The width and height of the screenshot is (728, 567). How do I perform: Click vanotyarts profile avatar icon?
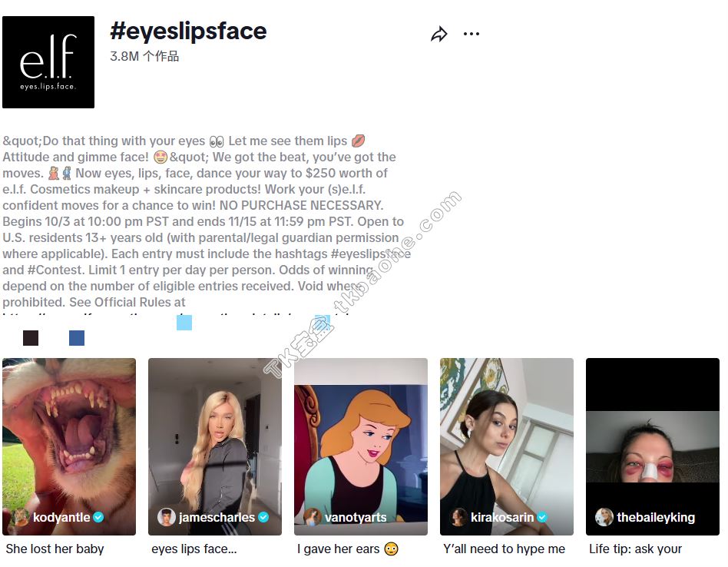(313, 517)
